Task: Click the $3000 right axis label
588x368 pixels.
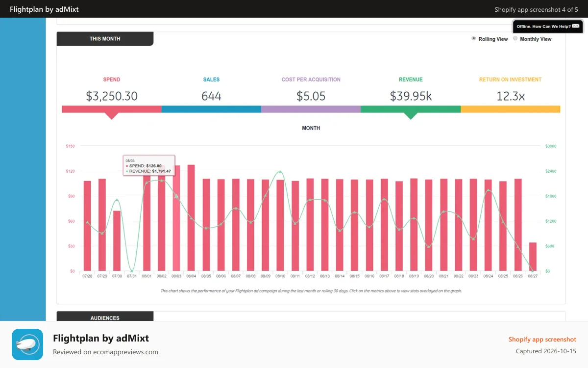Action: (x=551, y=146)
